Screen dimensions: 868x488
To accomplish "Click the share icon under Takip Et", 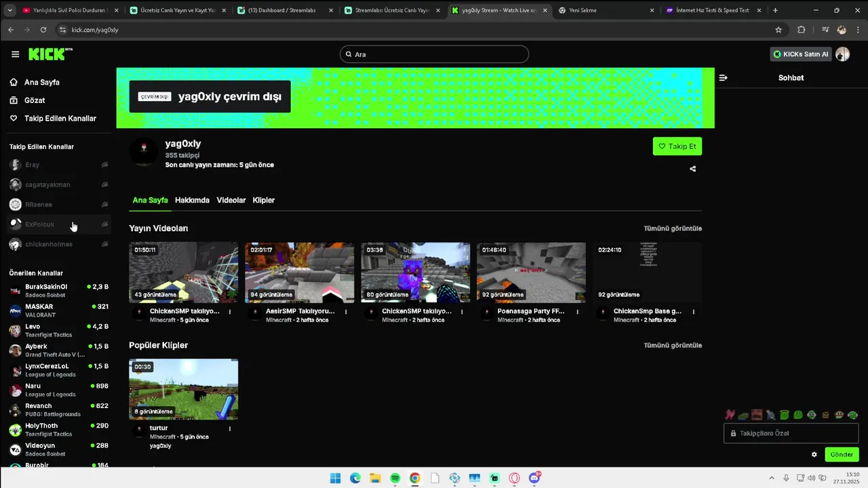I will click(692, 169).
